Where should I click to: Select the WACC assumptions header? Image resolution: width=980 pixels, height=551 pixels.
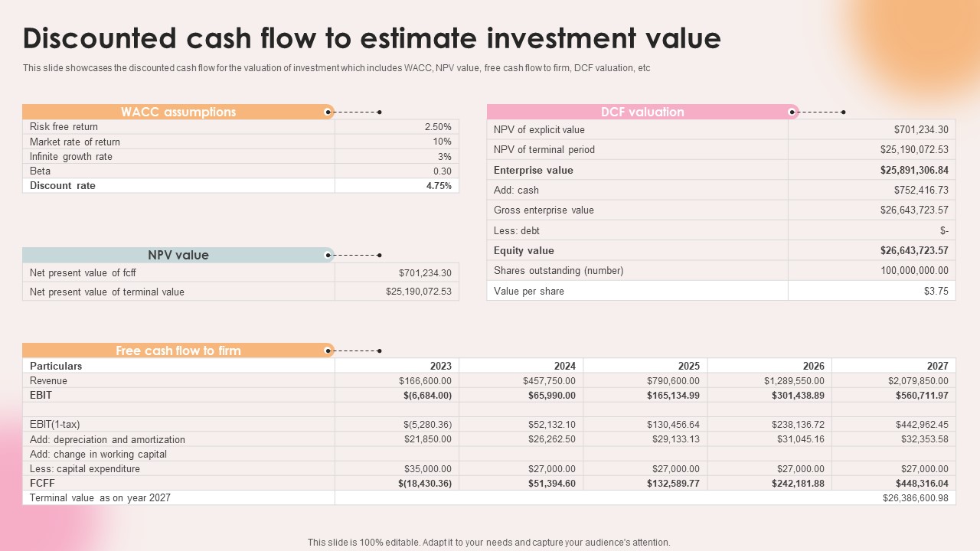[x=178, y=112]
